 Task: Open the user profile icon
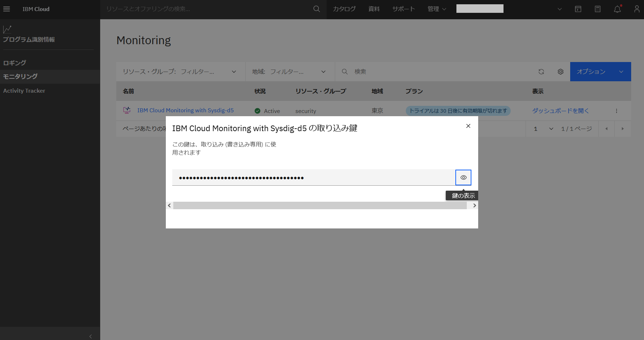(637, 9)
